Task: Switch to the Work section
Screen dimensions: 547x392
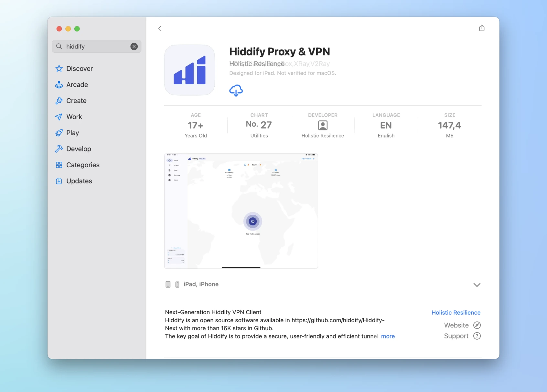Action: click(74, 117)
